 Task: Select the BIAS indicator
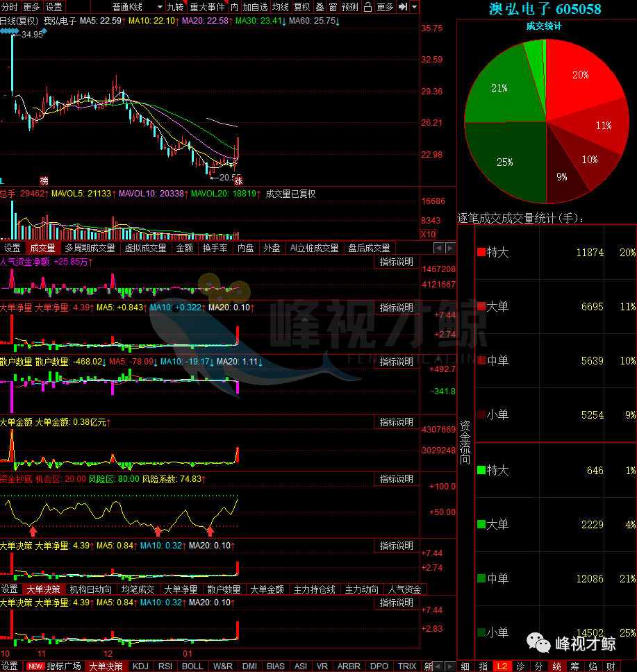click(275, 666)
